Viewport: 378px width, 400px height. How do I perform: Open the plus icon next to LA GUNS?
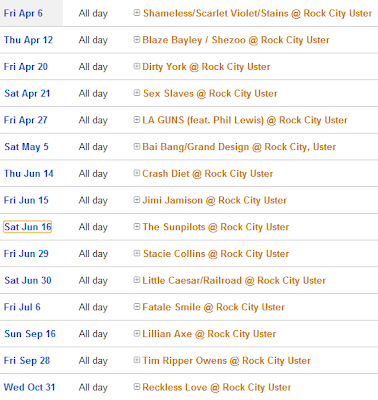point(137,119)
